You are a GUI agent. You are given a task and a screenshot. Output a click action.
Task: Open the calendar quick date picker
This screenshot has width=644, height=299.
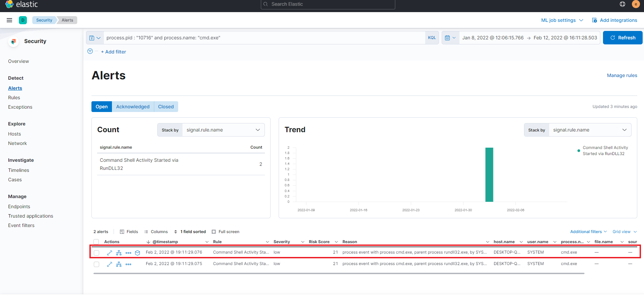(450, 38)
